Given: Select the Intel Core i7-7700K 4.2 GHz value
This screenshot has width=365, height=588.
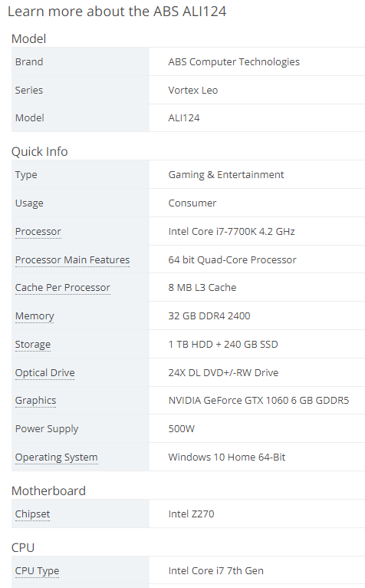Looking at the screenshot, I should (232, 231).
